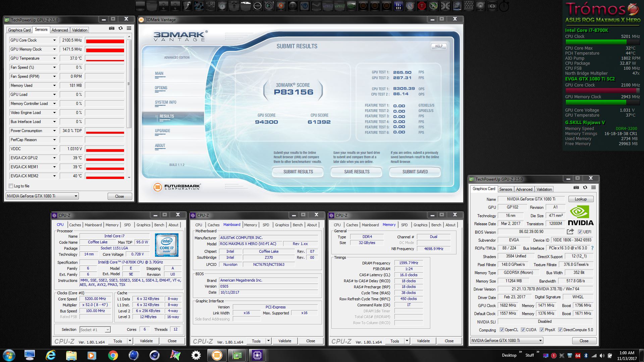
Task: Click the Show Desktop strip beside the clock
Action: pos(641,355)
